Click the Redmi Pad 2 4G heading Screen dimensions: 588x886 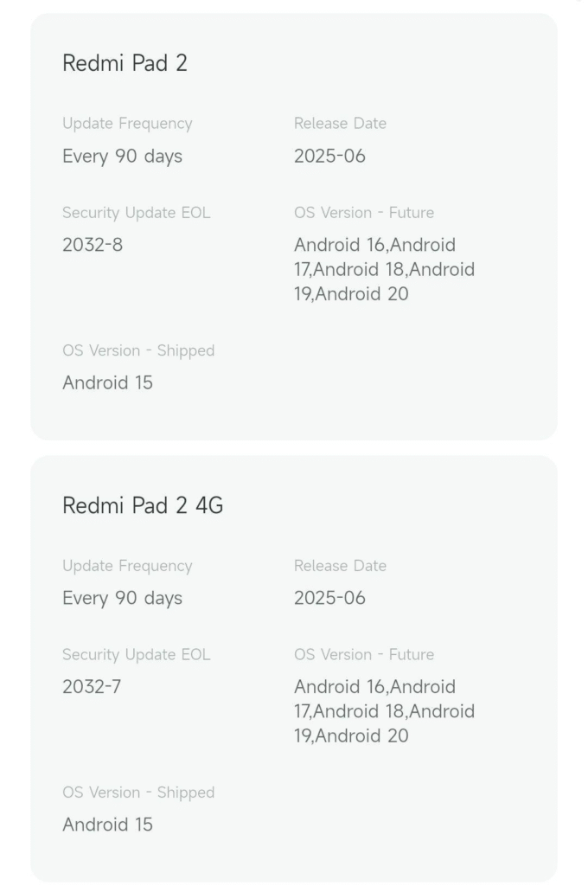pos(143,505)
